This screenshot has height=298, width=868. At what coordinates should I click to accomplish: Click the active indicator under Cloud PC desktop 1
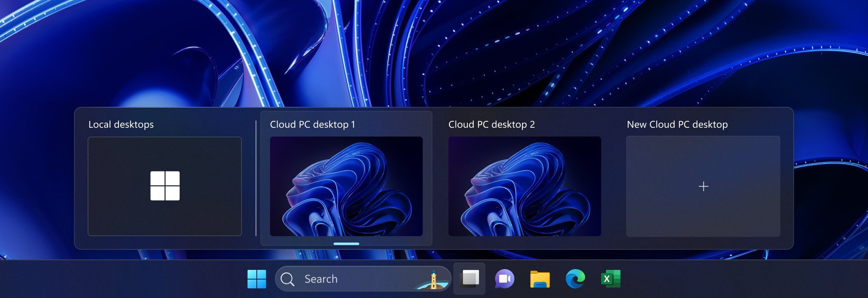click(346, 244)
